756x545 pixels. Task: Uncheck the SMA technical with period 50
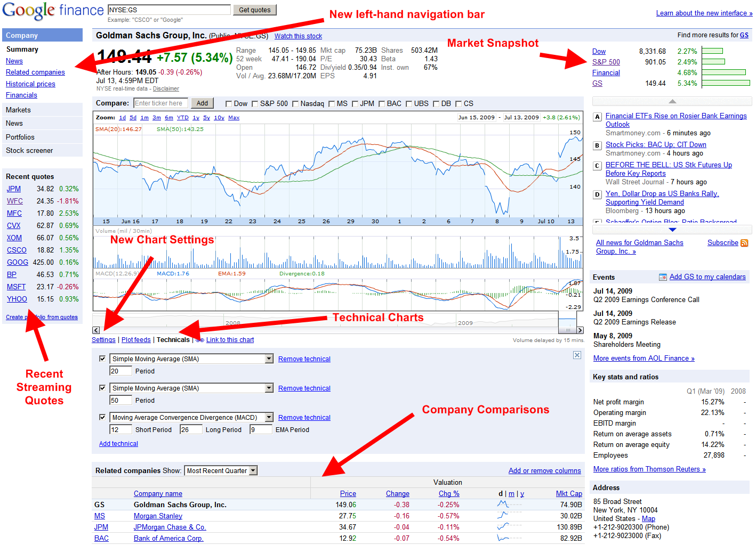tap(102, 388)
